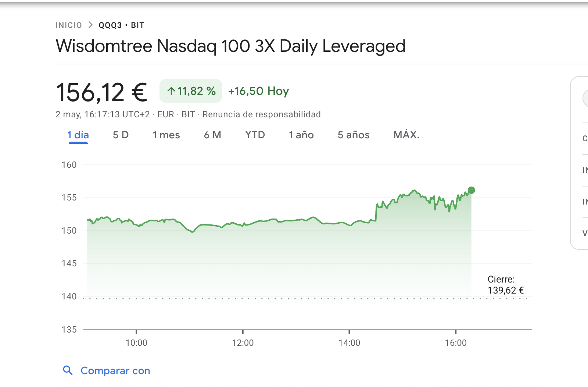Open the Renuncia de responsabilidad link
The image size is (588, 387).
(x=262, y=114)
